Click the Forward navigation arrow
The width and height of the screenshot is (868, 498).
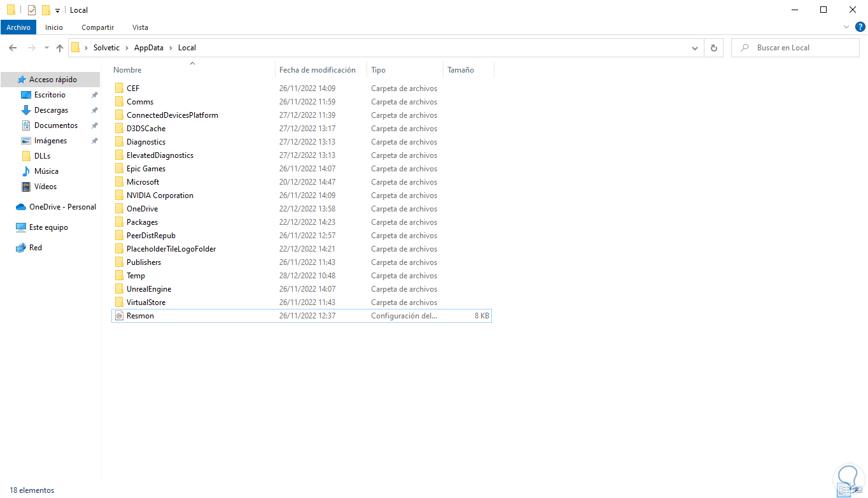point(31,48)
